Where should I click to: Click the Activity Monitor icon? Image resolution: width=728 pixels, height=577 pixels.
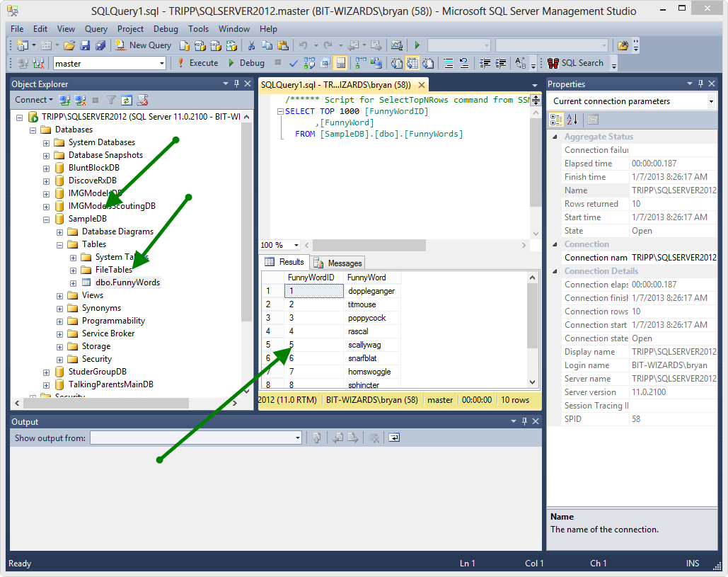tap(396, 45)
